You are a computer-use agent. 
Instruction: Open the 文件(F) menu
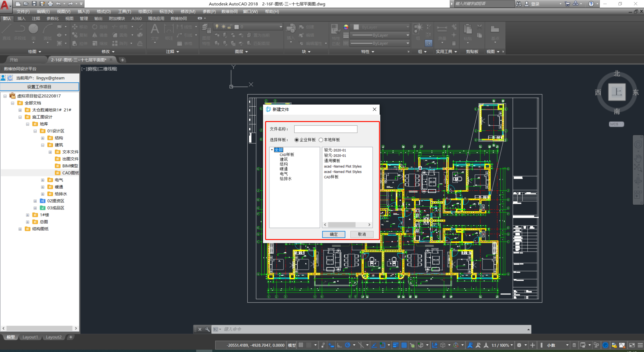(23, 11)
